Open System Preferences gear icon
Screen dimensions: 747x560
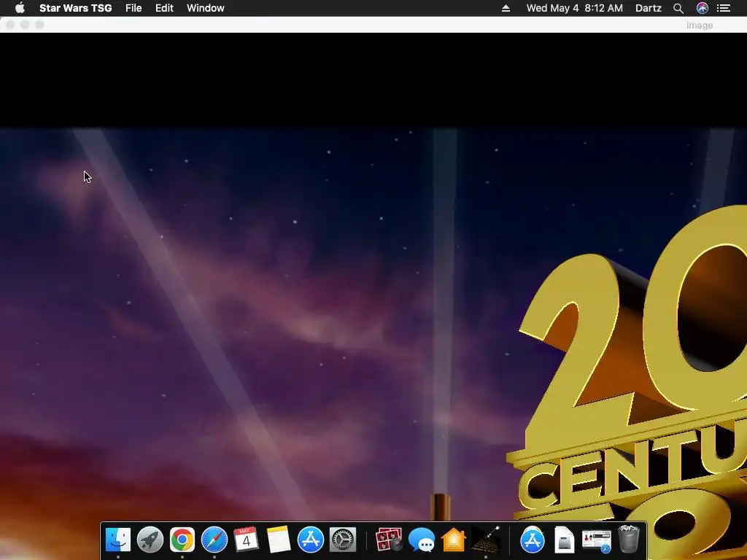[343, 540]
